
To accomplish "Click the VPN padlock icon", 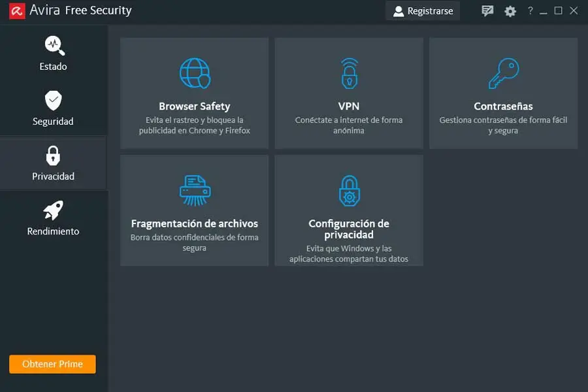I will (x=349, y=73).
